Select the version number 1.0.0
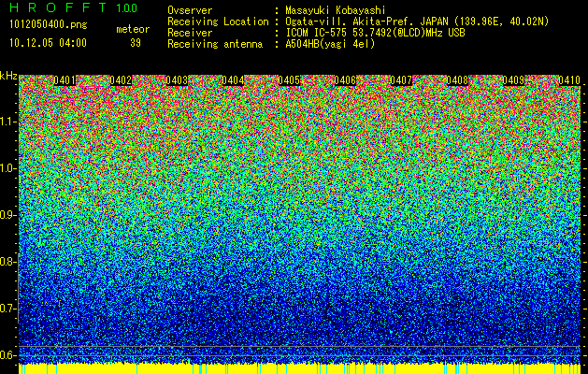588x374 pixels. pyautogui.click(x=126, y=8)
